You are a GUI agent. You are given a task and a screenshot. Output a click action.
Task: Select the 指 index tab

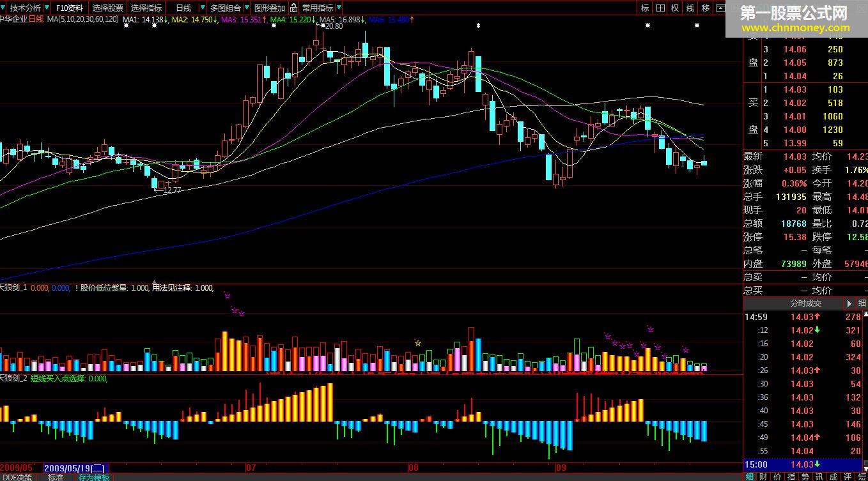coord(791,476)
